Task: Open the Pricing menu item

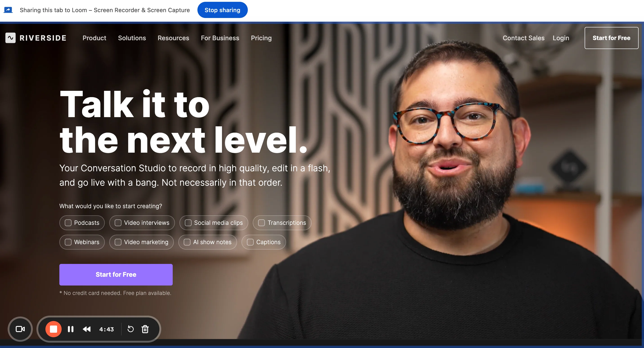Action: 261,38
